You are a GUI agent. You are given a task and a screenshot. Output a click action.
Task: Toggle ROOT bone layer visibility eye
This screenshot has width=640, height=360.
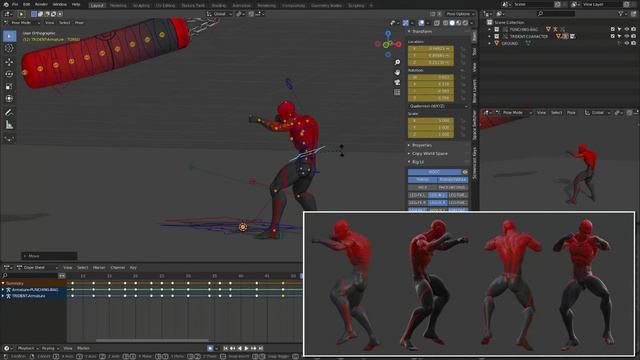465,172
